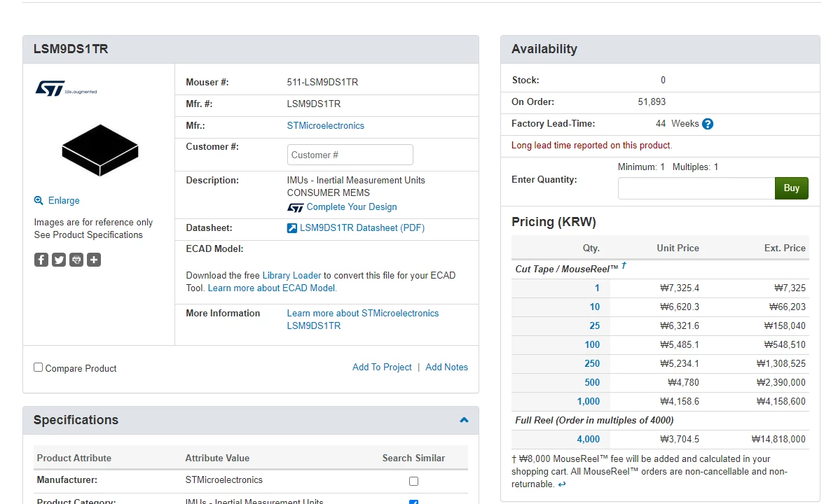Click the Product Attribute column header
The height and width of the screenshot is (504, 838).
pyautogui.click(x=74, y=458)
